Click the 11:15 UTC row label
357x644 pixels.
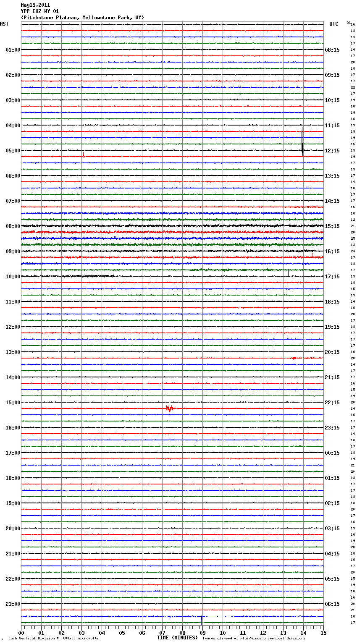(x=332, y=126)
